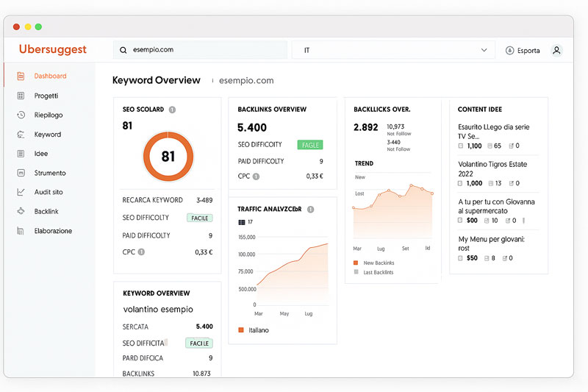Click the Riepilogo clock icon
Viewport: 588px width, 392px height.
click(21, 115)
